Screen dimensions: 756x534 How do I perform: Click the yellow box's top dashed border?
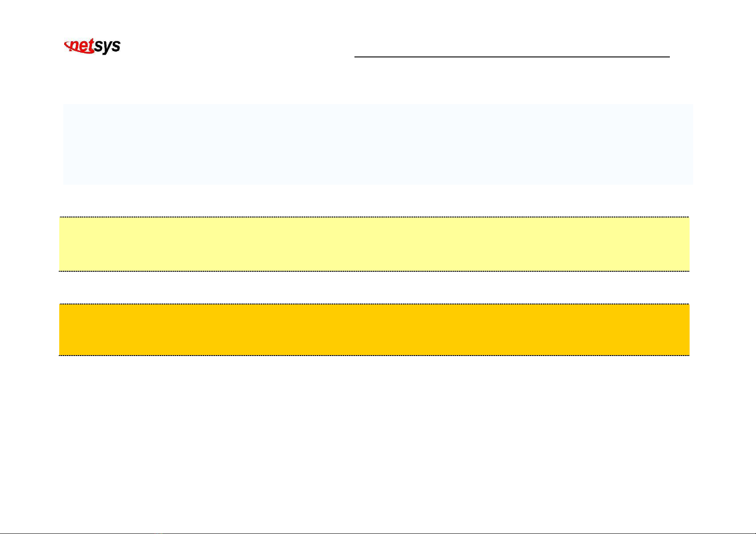pos(374,217)
